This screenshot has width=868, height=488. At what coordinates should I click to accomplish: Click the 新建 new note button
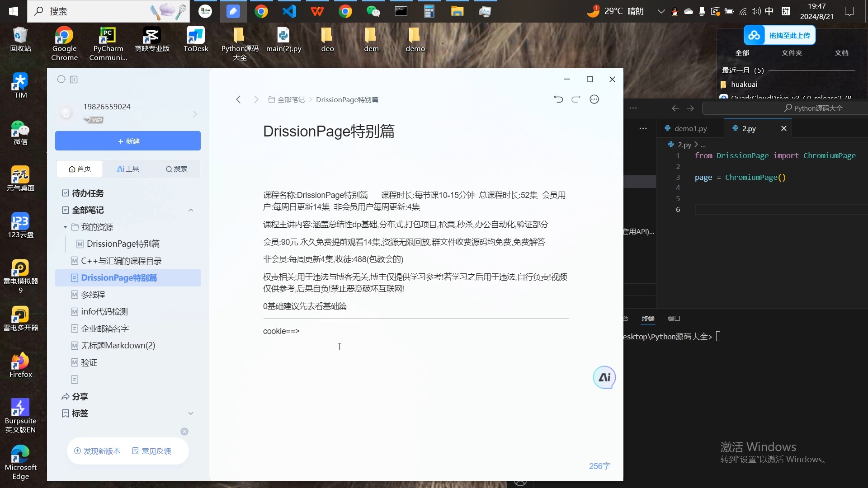128,141
